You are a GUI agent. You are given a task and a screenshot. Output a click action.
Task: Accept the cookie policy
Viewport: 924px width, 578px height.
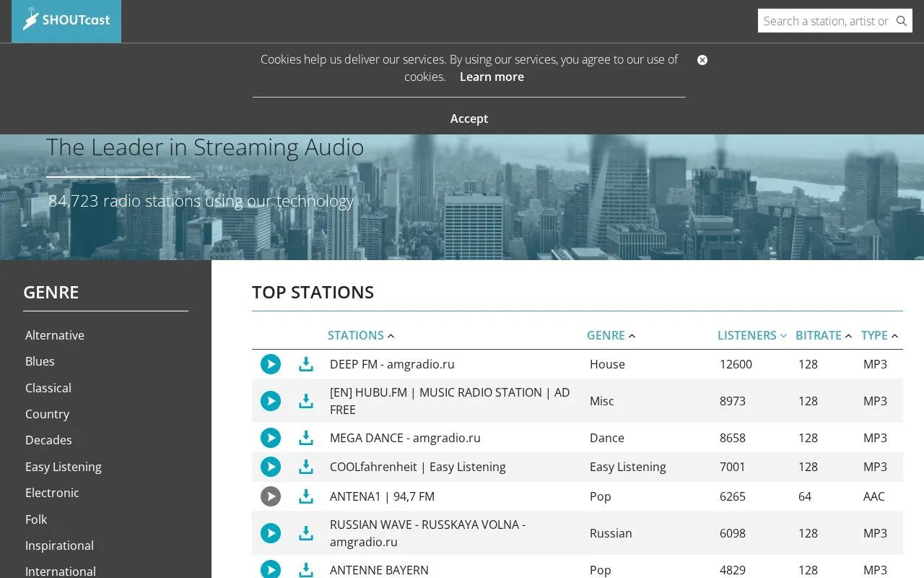[469, 118]
